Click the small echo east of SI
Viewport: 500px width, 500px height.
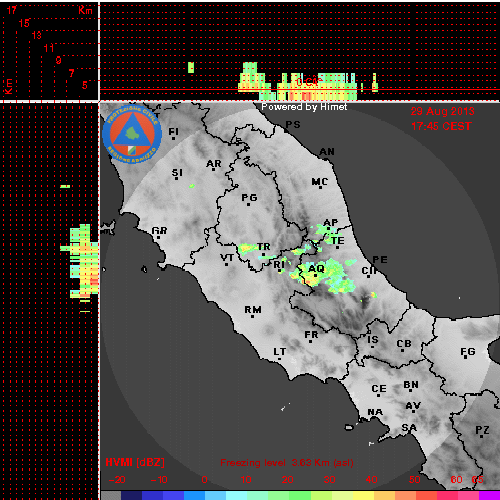(192, 186)
